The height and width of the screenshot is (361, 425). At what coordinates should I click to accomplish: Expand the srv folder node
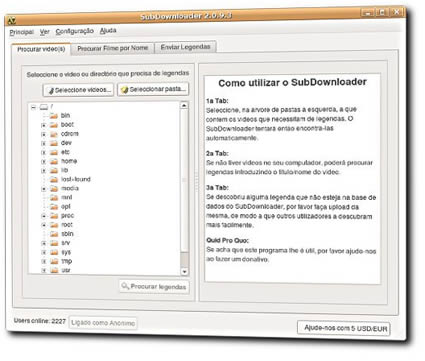(43, 243)
